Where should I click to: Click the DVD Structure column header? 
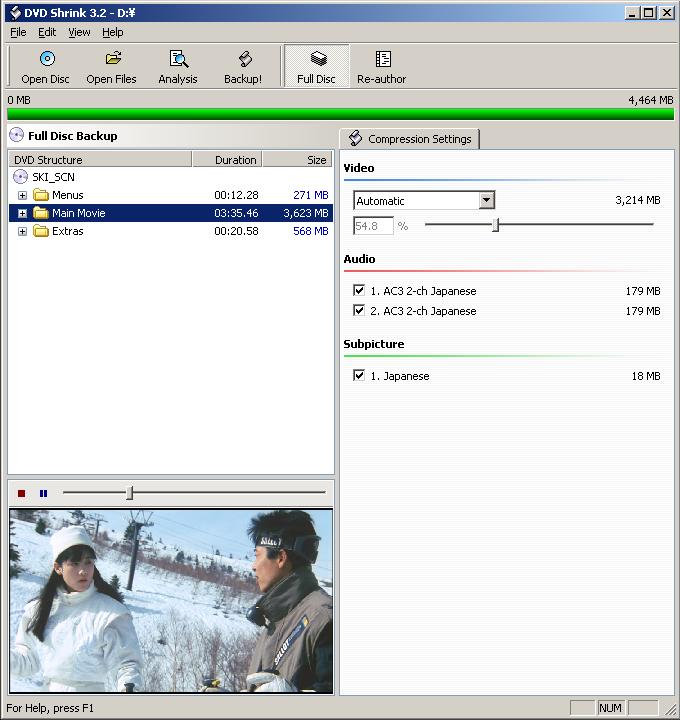[100, 159]
